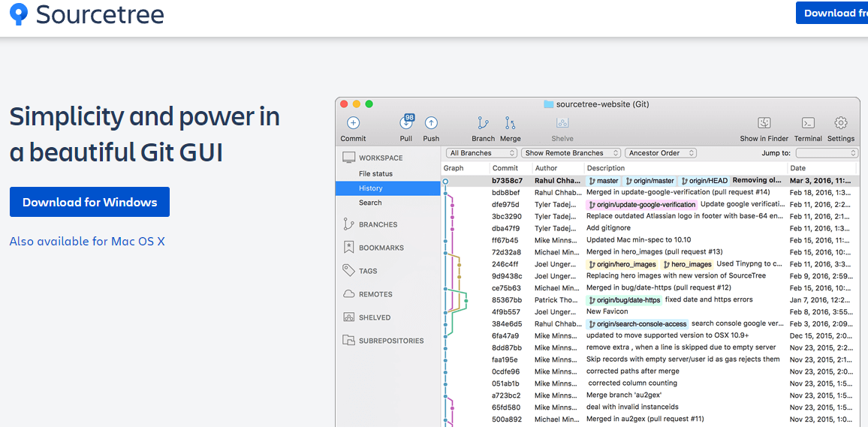868x433 pixels.
Task: Click the origin/master branch label
Action: click(x=650, y=180)
